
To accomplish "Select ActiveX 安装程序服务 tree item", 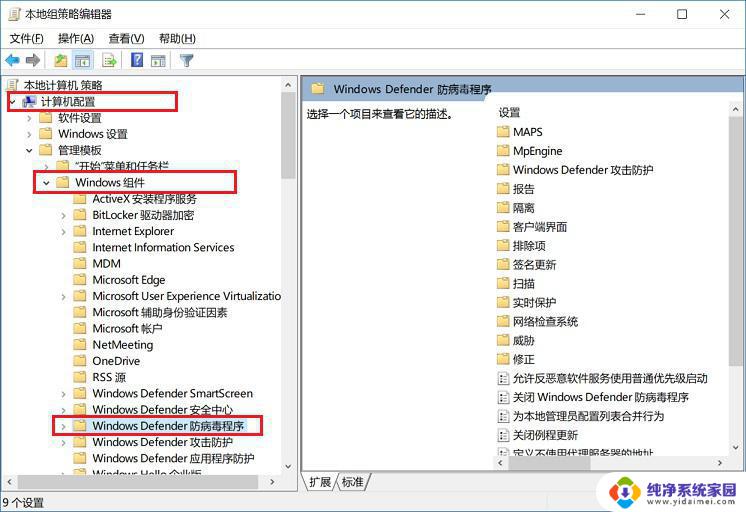I will pyautogui.click(x=144, y=199).
